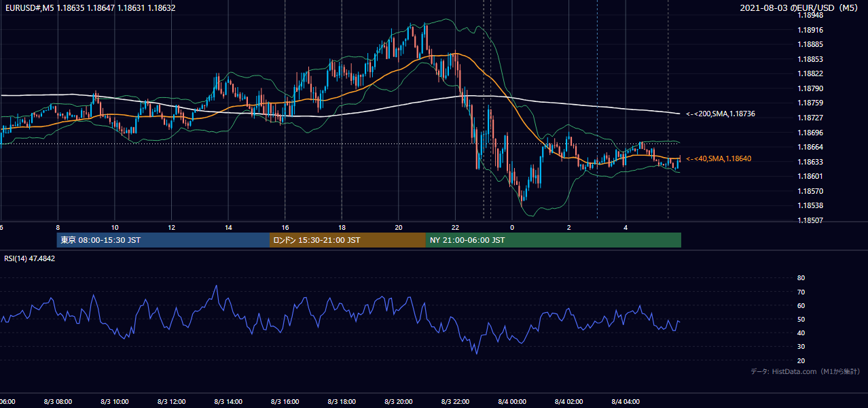Click the RSI(14) 47.4842 indicator label
This screenshot has width=868, height=408.
tap(30, 258)
